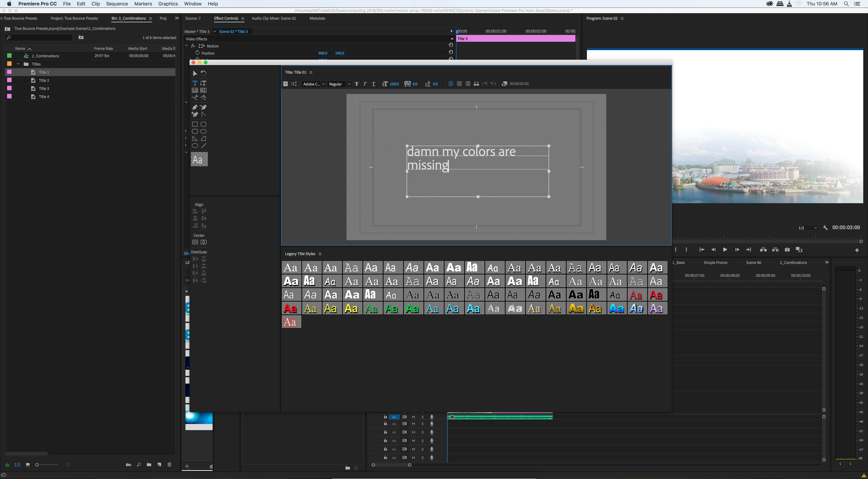Select the Pen tool in titler

coord(195,107)
